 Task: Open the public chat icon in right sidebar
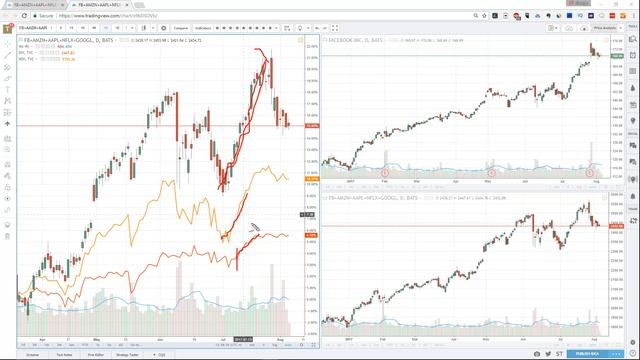point(633,145)
